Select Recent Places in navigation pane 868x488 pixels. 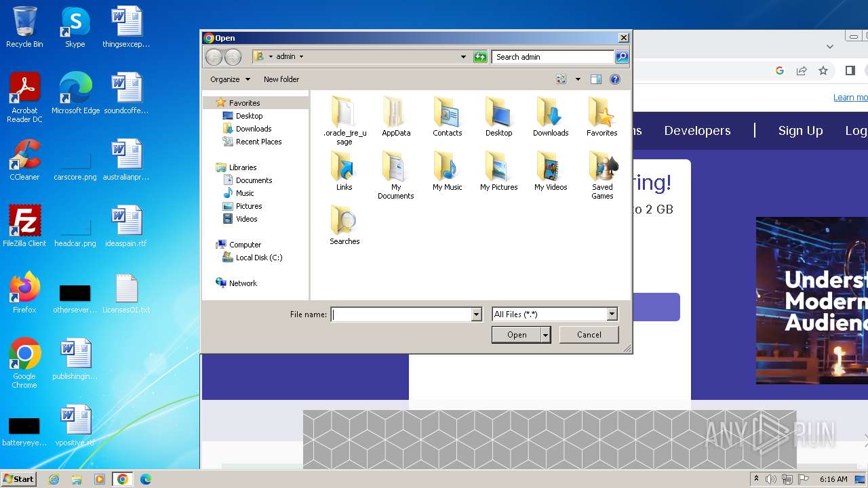(258, 142)
